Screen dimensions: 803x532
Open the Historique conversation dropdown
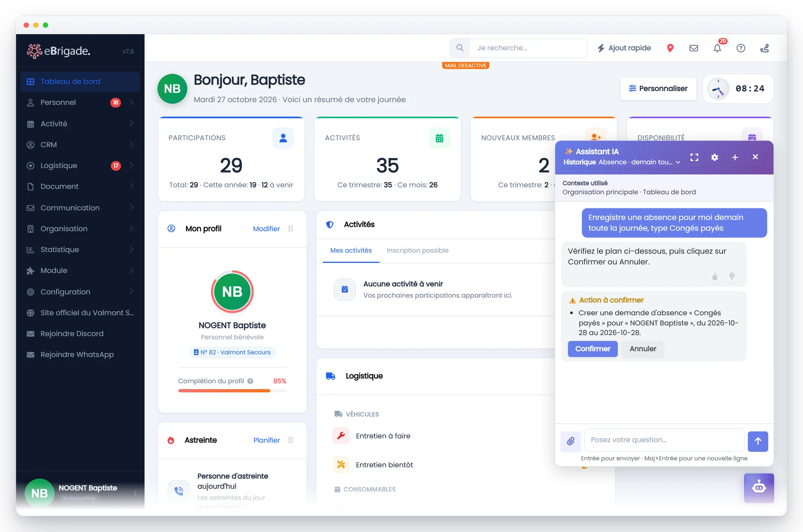(622, 162)
